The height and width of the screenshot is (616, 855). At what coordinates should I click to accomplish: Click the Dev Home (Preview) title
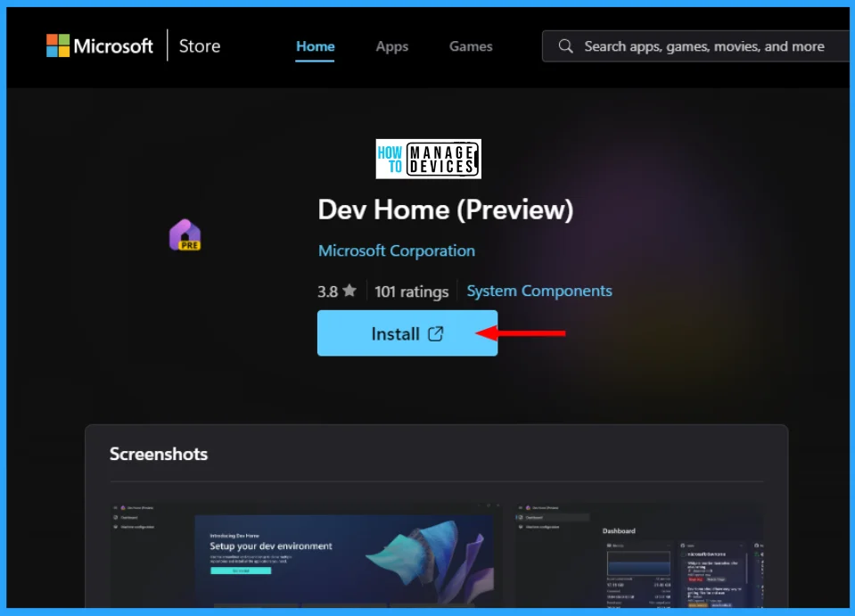coord(446,209)
